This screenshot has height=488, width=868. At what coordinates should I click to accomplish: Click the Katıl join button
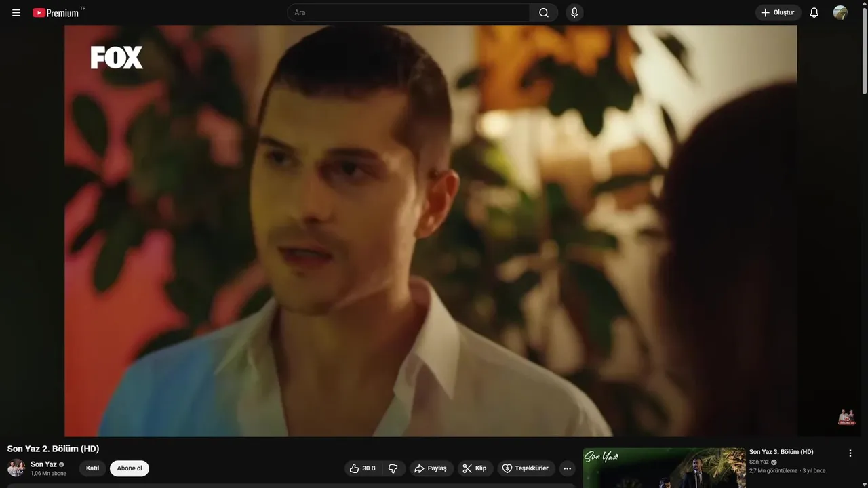[92, 468]
